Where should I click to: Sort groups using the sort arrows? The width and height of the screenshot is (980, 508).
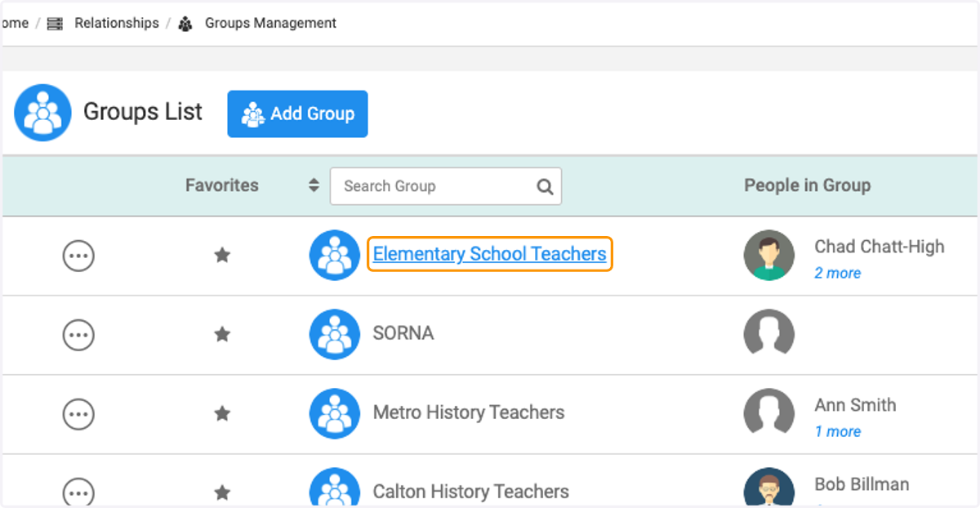coord(314,185)
